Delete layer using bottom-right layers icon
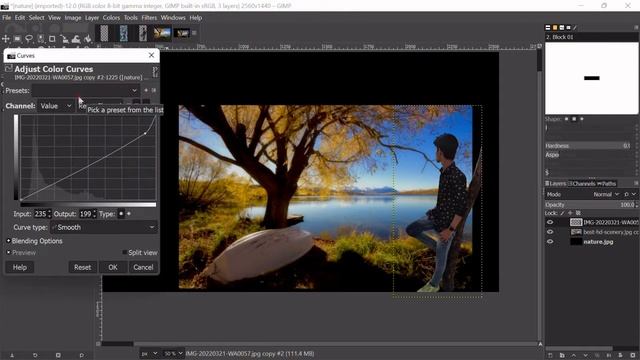Screen dimensions: 640x360 pos(633,356)
